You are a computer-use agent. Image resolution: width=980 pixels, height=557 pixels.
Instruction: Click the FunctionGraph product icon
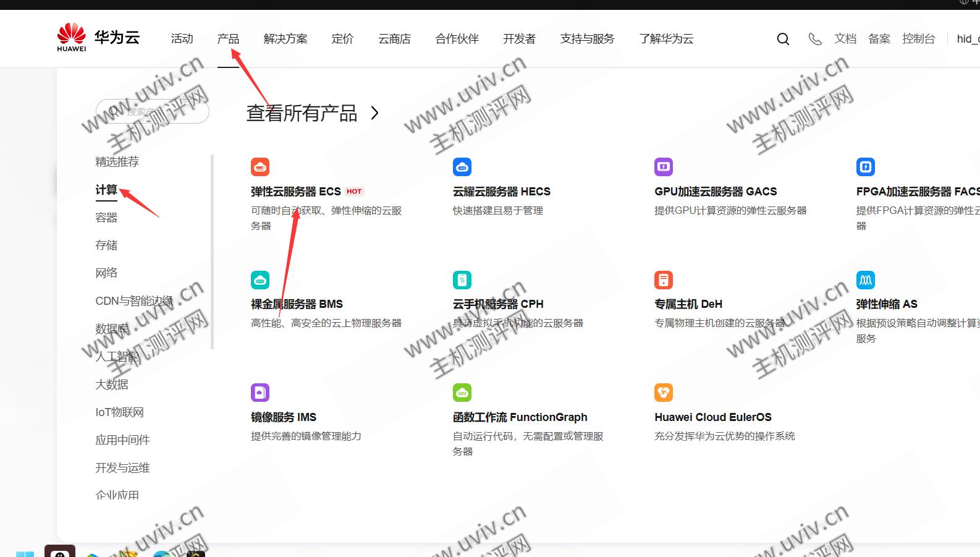pos(462,393)
